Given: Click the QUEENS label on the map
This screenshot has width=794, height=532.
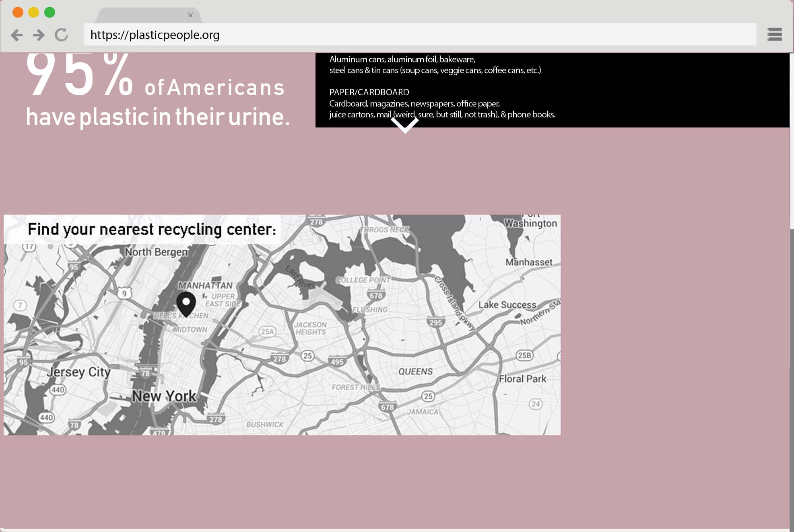Looking at the screenshot, I should click(x=415, y=372).
